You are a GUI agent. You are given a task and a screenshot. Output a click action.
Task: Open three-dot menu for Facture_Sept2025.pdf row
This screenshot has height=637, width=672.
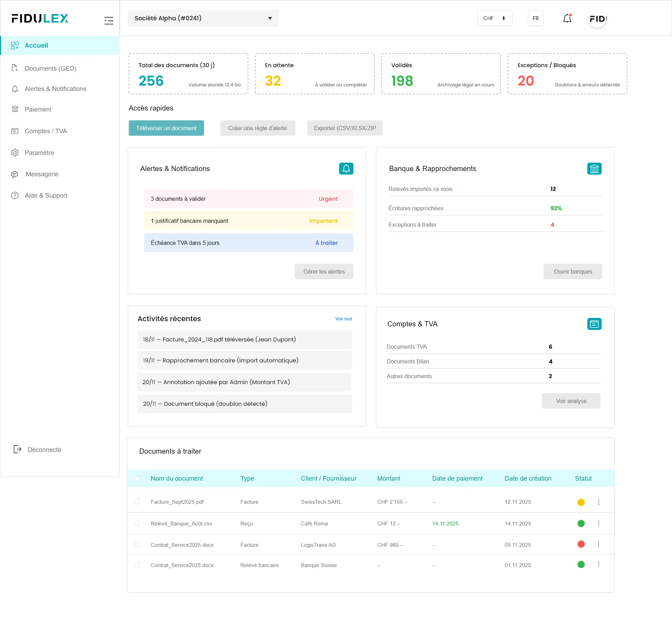coord(598,502)
